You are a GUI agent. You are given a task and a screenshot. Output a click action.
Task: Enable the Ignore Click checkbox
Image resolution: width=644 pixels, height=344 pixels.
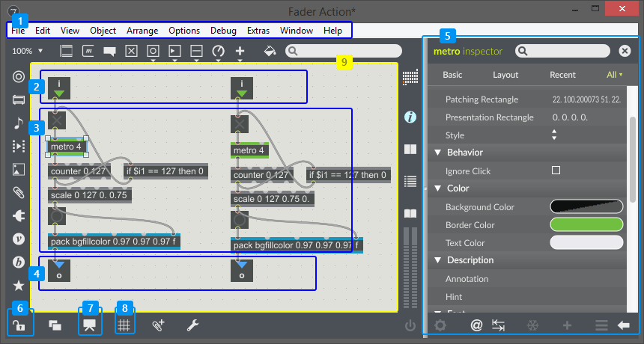coord(556,171)
